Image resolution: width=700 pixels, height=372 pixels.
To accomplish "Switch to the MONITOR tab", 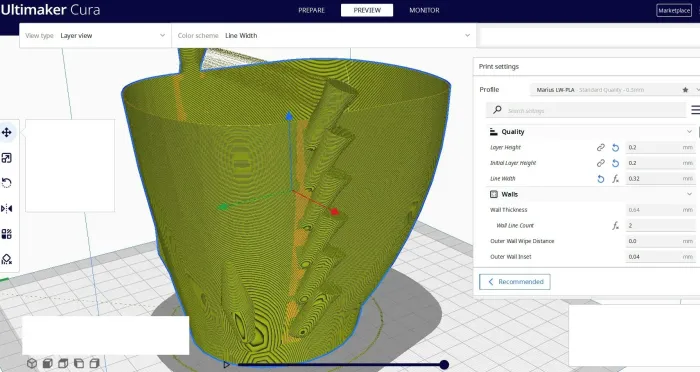I will tap(424, 10).
